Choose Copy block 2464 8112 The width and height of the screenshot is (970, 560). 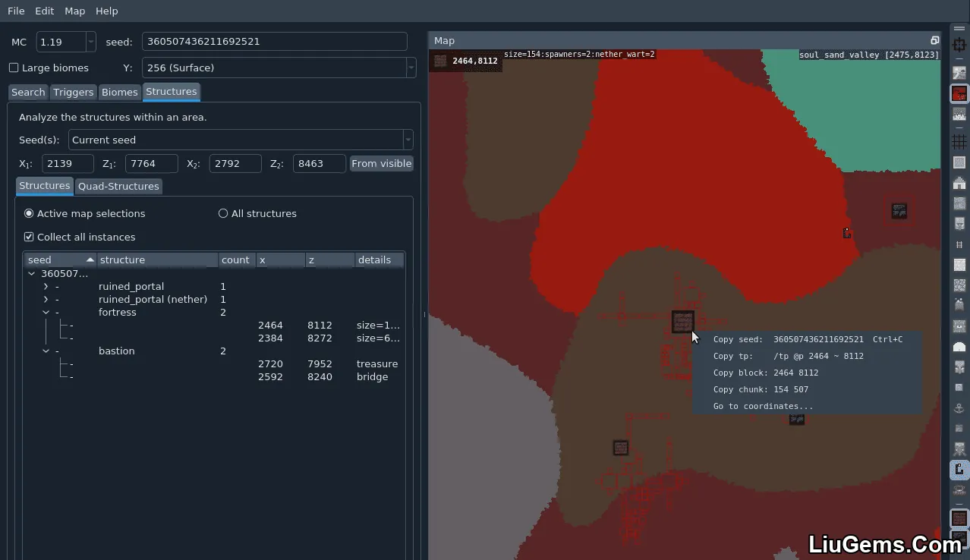(x=808, y=373)
